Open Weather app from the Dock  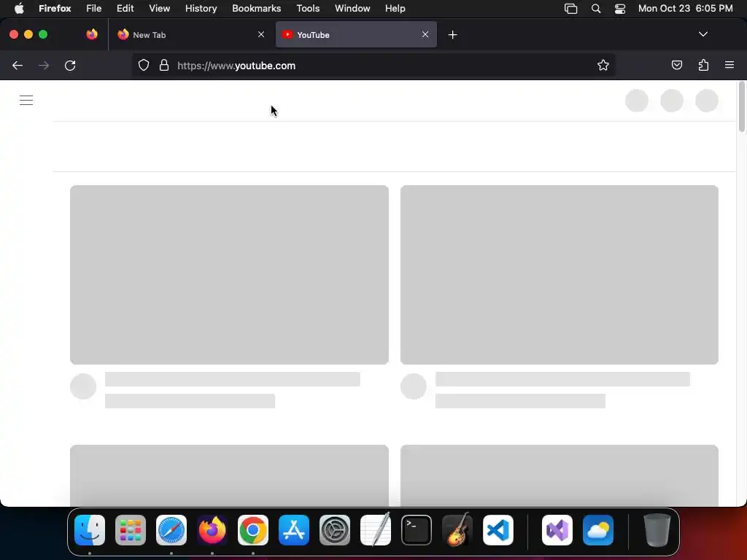(598, 530)
